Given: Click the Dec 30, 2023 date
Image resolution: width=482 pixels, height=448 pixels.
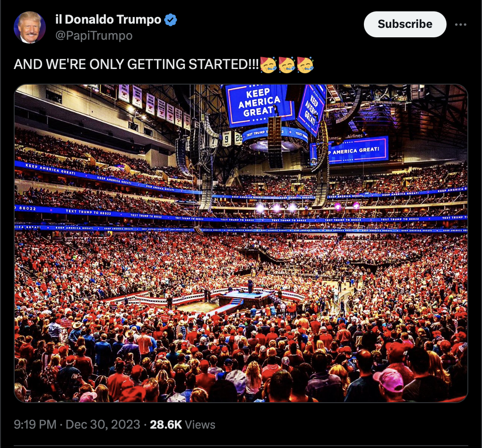Looking at the screenshot, I should point(103,425).
